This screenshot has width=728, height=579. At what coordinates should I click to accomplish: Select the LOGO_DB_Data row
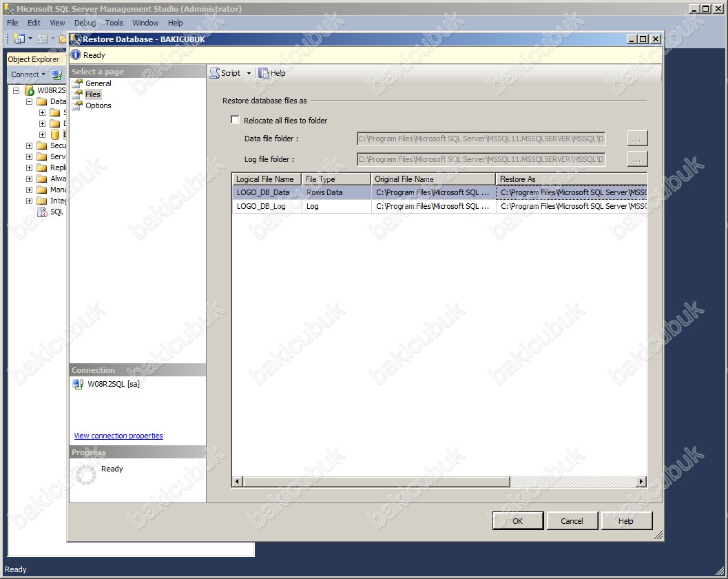pos(439,192)
